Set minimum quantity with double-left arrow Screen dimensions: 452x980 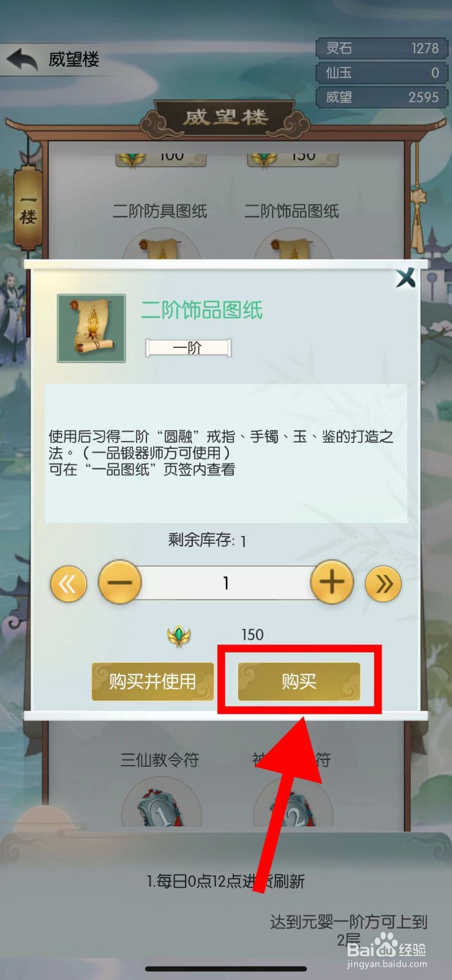(x=68, y=584)
